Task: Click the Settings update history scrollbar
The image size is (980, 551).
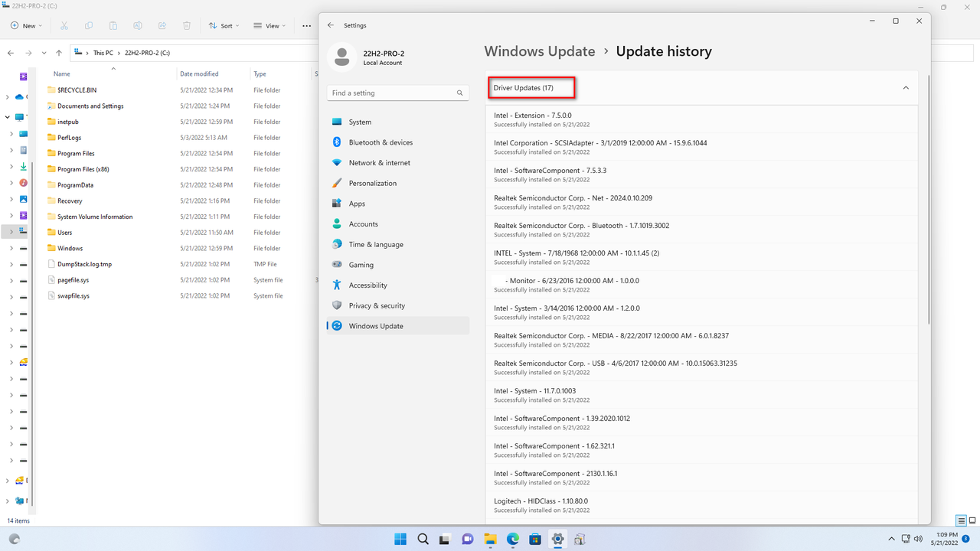Action: coord(928,201)
